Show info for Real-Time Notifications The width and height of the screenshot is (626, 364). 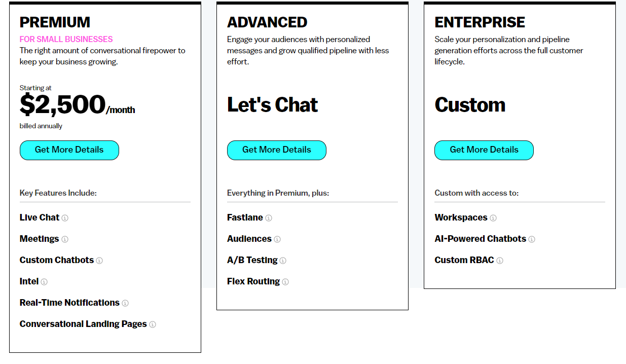(x=125, y=303)
